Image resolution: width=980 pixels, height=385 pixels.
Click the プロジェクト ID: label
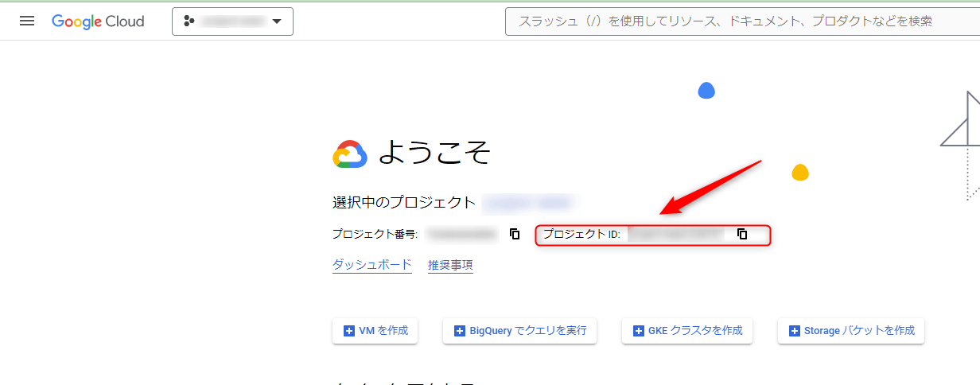[581, 234]
